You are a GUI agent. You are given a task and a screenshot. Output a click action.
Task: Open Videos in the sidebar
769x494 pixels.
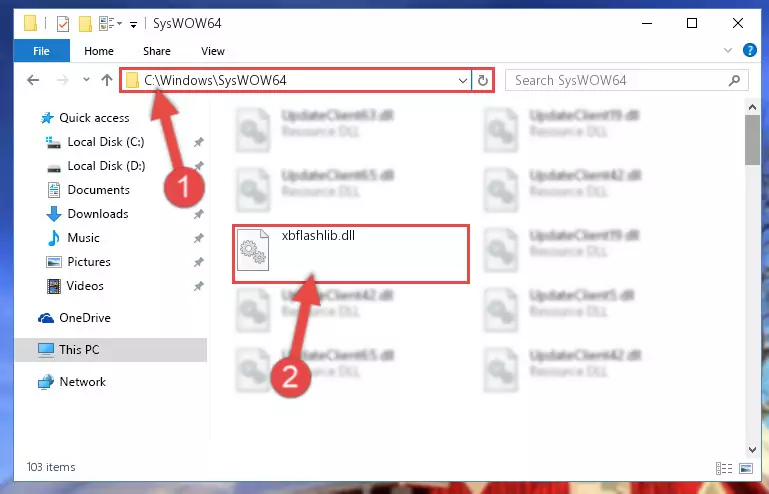[x=85, y=286]
